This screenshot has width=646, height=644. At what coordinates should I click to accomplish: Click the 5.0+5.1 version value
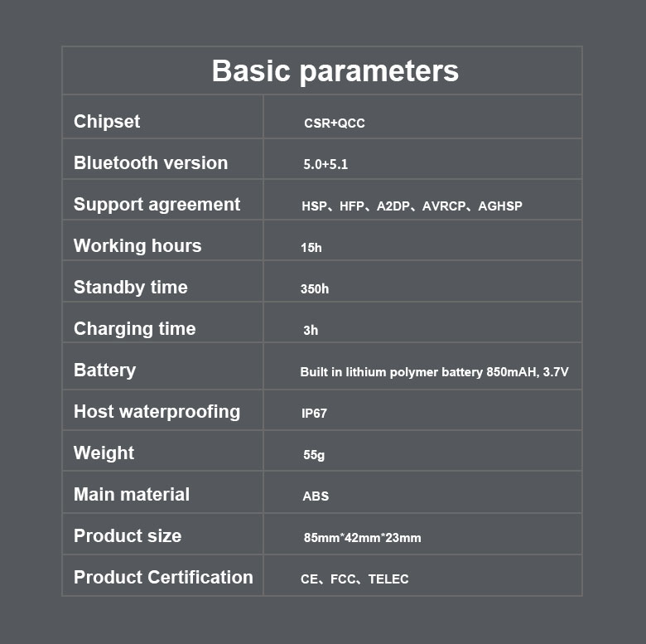coord(325,164)
